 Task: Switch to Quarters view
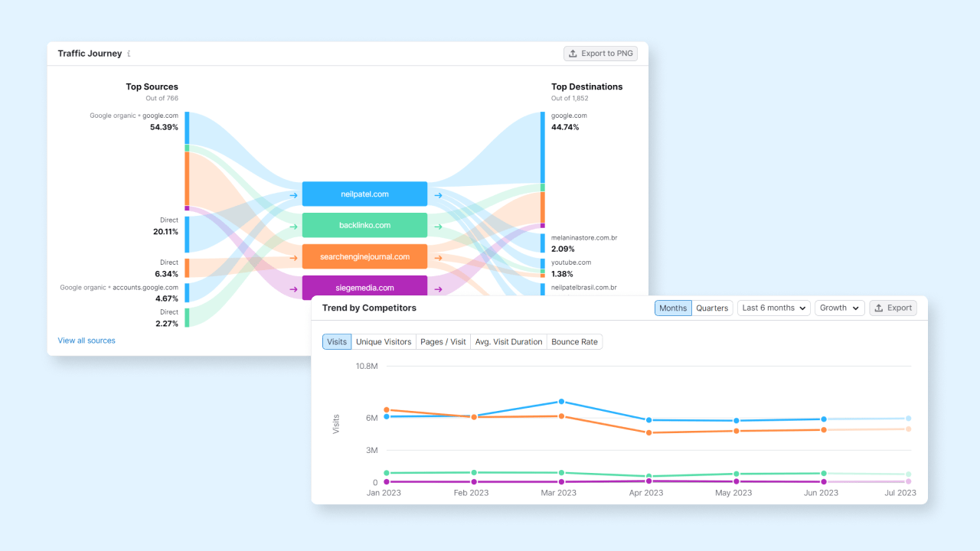tap(712, 308)
